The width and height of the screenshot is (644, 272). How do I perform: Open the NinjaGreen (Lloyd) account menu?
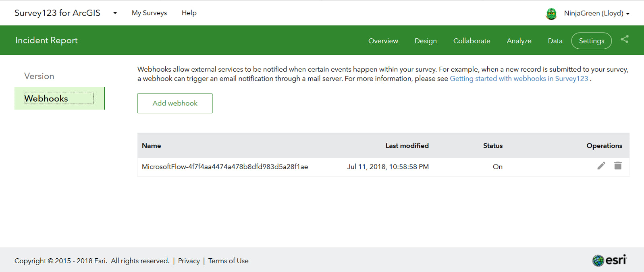(596, 13)
